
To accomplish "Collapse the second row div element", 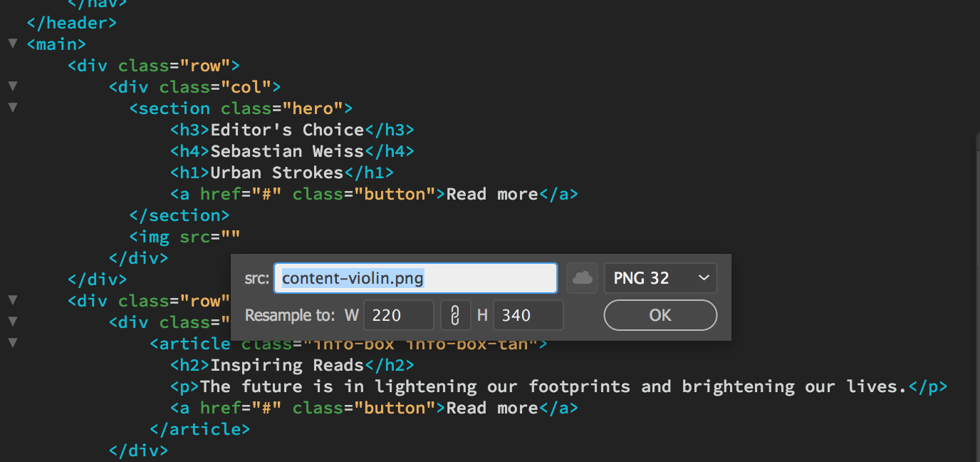I will pyautogui.click(x=11, y=300).
